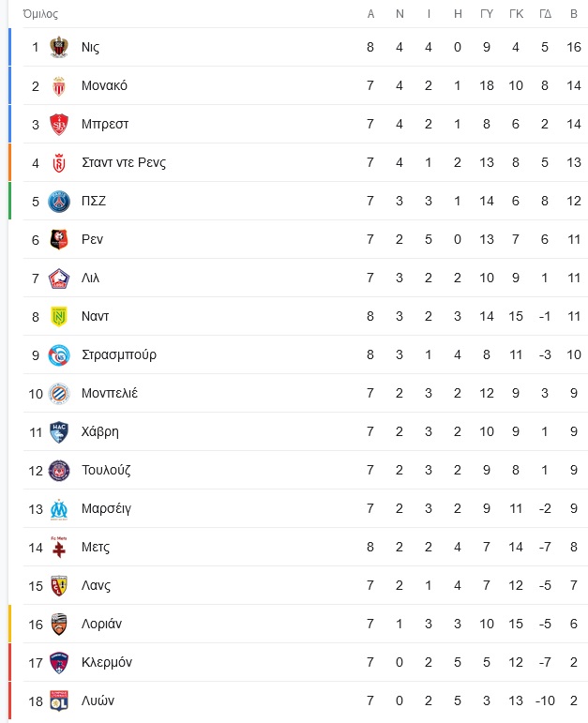Open the Χάβρη team row

pyautogui.click(x=306, y=431)
